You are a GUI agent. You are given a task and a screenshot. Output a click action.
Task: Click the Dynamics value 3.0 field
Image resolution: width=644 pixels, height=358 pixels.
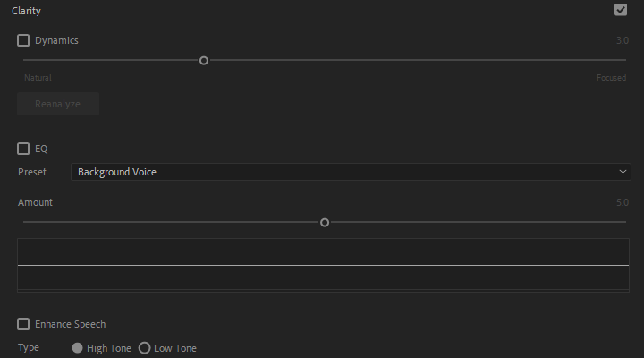click(622, 41)
